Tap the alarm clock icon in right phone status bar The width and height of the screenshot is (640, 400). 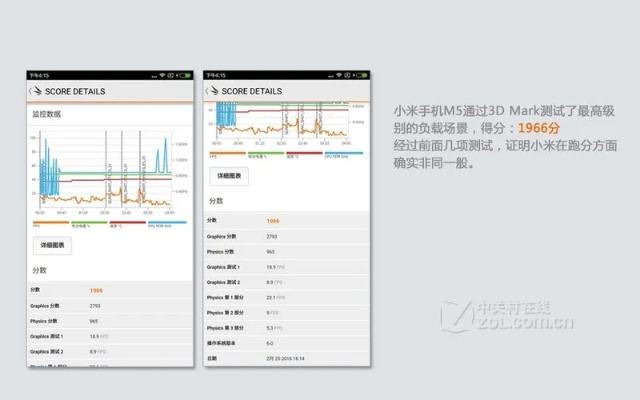tap(347, 75)
